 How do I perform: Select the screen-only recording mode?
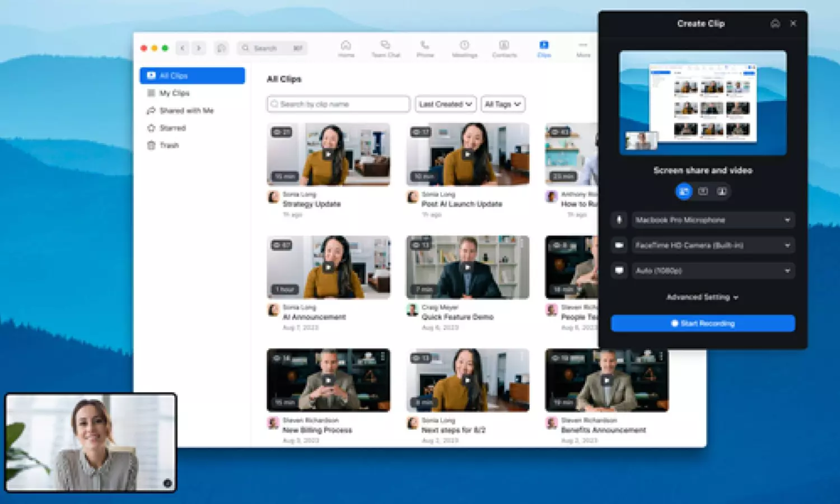[x=703, y=192]
